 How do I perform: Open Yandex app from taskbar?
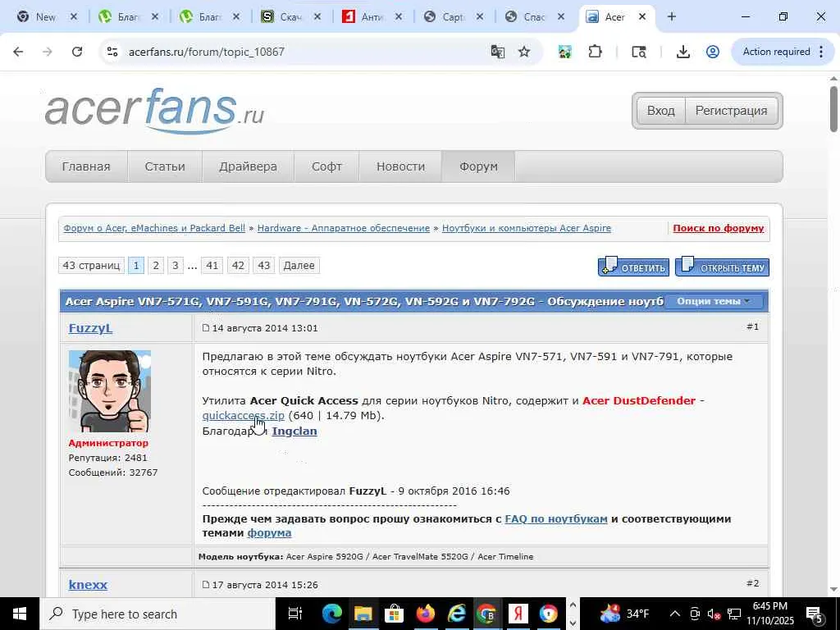518,614
